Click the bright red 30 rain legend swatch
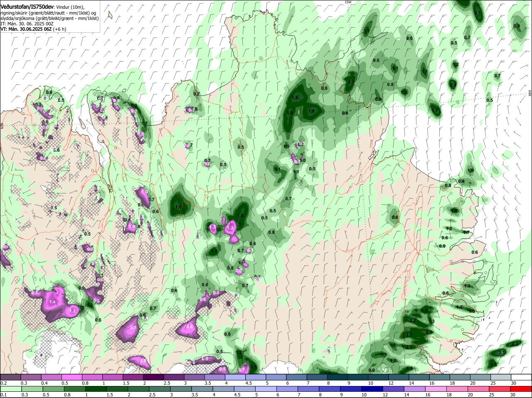Screen dimensions: 532x398 (520, 389)
